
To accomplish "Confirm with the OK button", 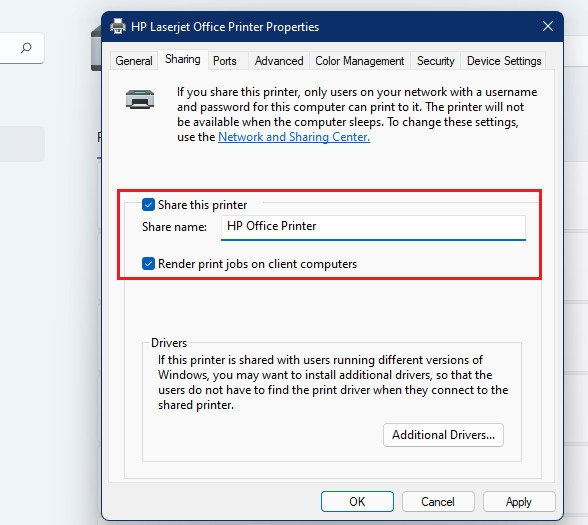I will pyautogui.click(x=357, y=501).
